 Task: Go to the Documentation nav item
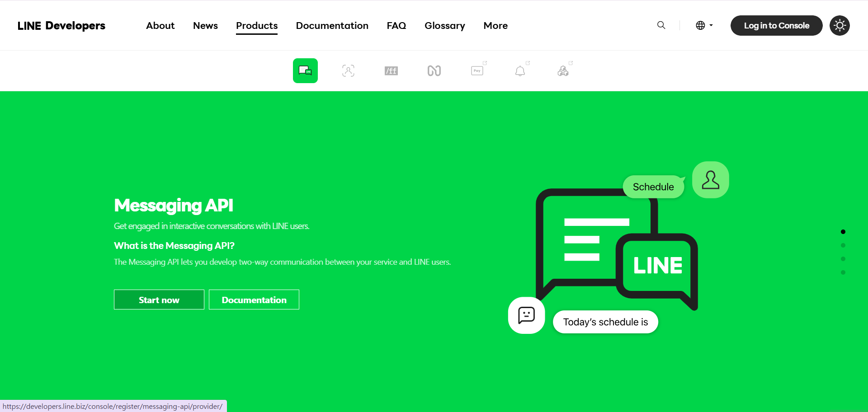pyautogui.click(x=332, y=26)
